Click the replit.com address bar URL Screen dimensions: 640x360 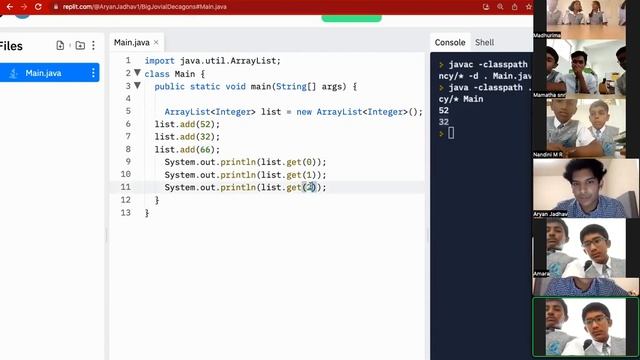pos(144,7)
